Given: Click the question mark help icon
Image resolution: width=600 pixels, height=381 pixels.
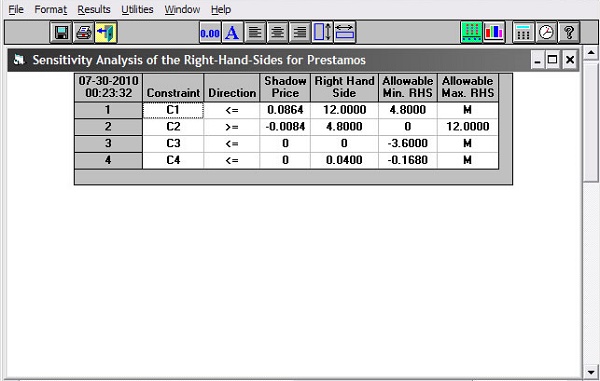Looking at the screenshot, I should click(x=569, y=33).
